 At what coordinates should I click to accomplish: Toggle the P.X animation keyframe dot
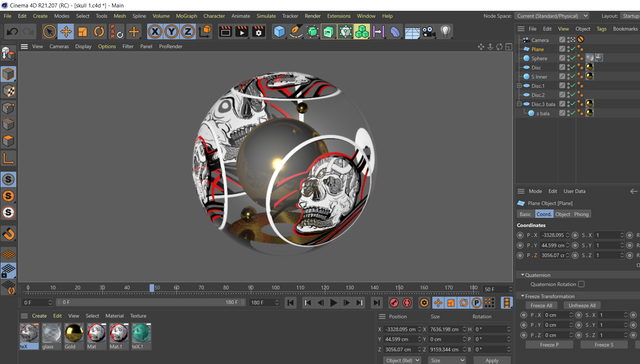click(520, 235)
